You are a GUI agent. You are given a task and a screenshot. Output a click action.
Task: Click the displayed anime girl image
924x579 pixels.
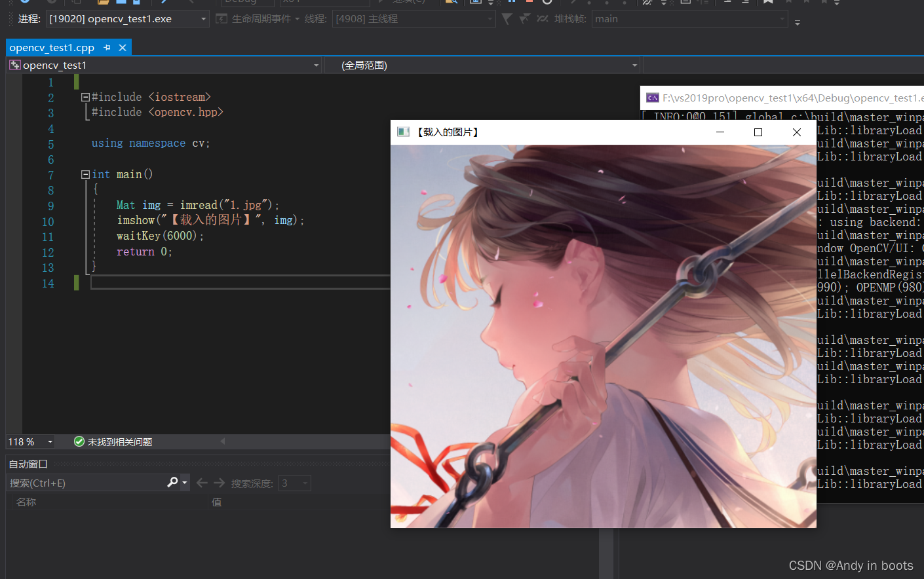604,336
